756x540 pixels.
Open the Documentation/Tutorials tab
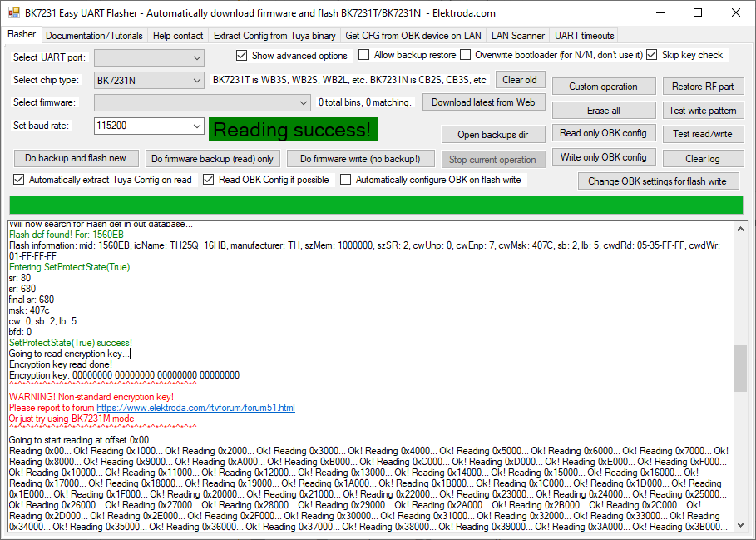(94, 36)
